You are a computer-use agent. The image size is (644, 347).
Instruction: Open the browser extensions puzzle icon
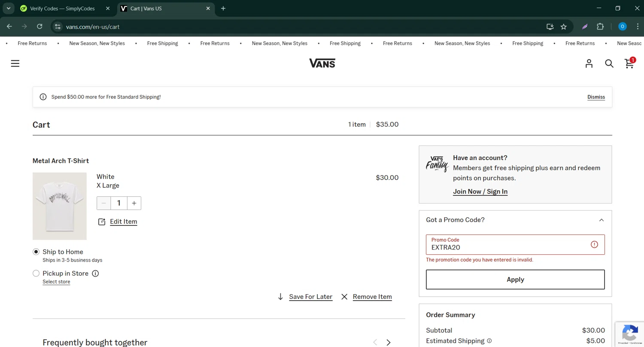pyautogui.click(x=600, y=27)
